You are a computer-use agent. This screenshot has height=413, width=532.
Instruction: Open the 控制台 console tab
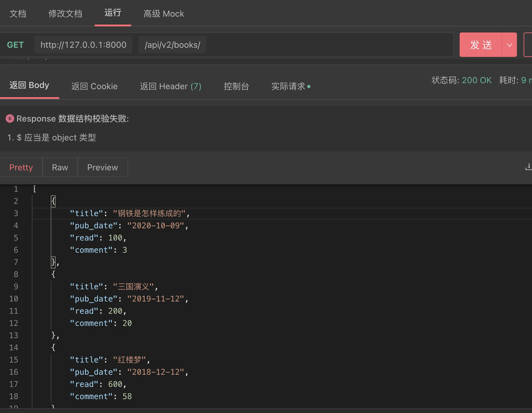236,86
